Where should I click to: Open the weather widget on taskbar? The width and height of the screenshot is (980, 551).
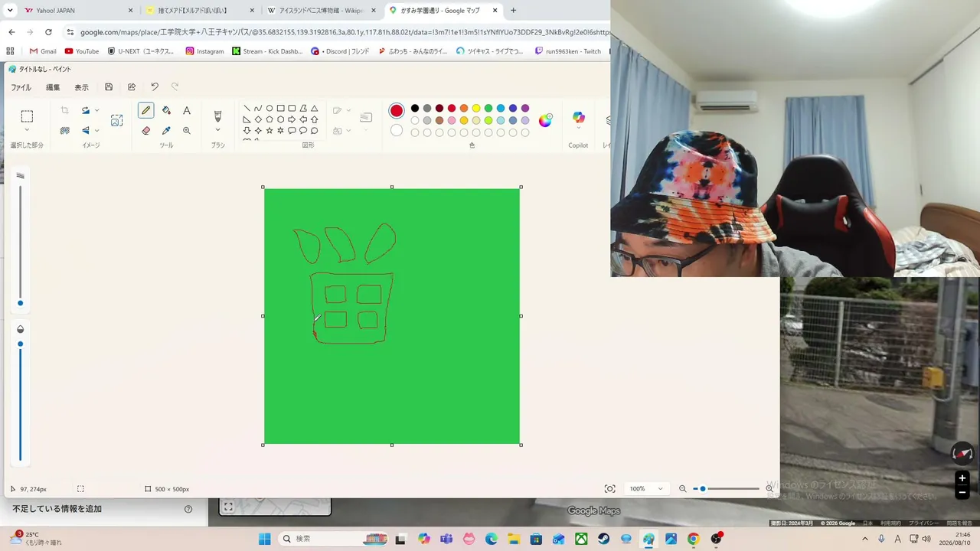(37, 539)
